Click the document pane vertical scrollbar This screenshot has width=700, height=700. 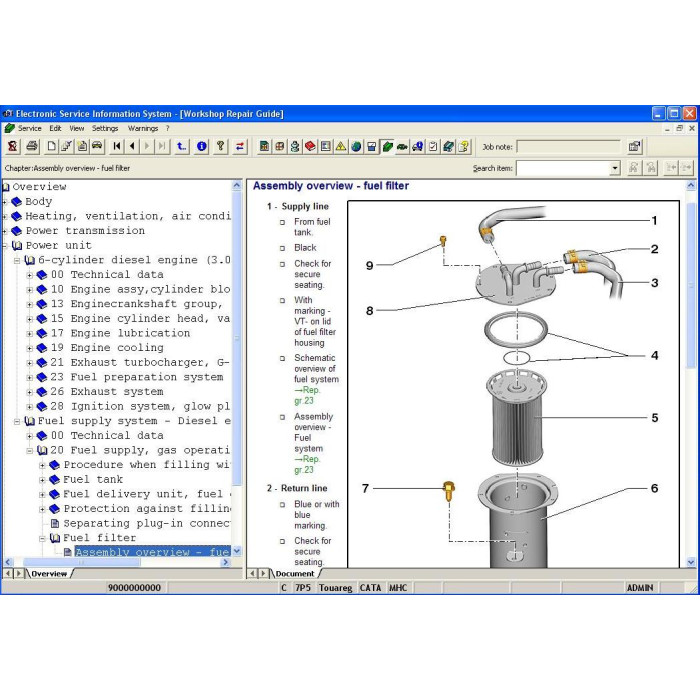(691, 374)
